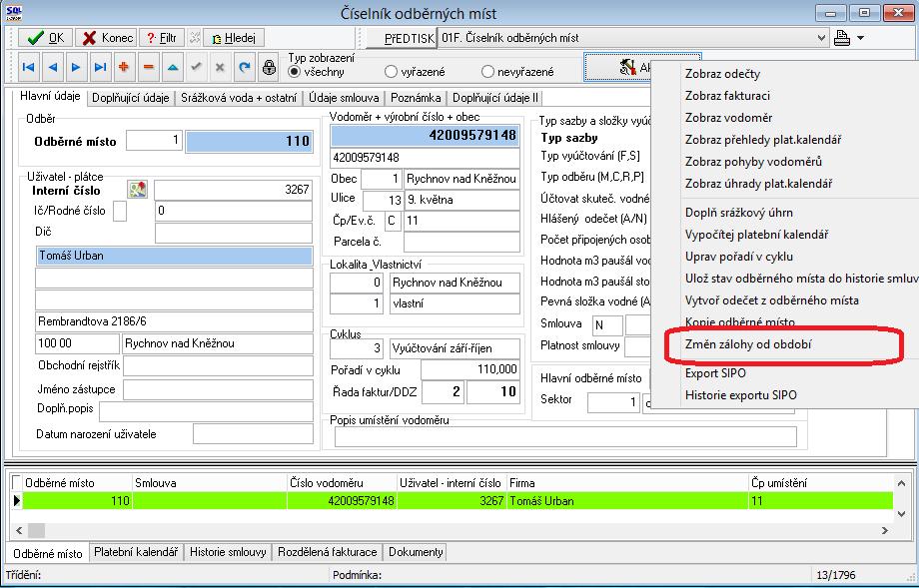
Task: Click the OK button
Action: tap(45, 38)
